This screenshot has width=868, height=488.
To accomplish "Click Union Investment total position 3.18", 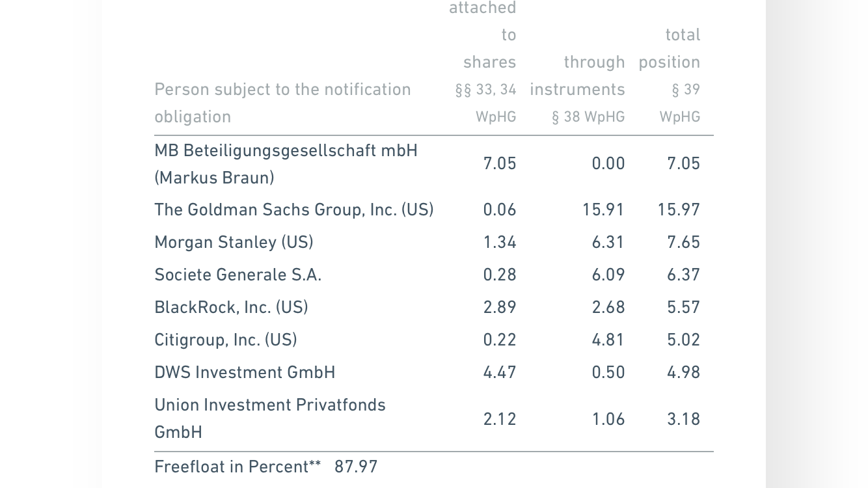I will coord(683,419).
